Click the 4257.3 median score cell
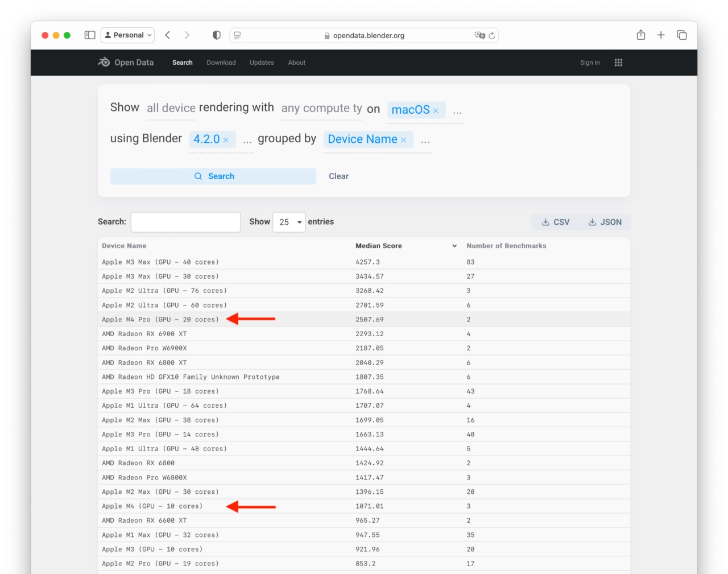The height and width of the screenshot is (574, 728). [367, 262]
